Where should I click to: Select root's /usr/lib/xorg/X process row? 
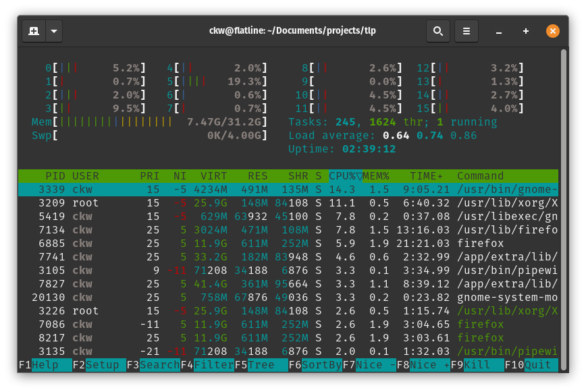270,202
